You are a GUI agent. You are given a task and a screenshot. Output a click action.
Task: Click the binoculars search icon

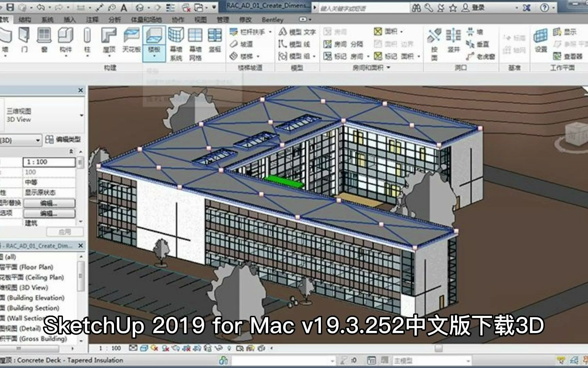pyautogui.click(x=416, y=7)
